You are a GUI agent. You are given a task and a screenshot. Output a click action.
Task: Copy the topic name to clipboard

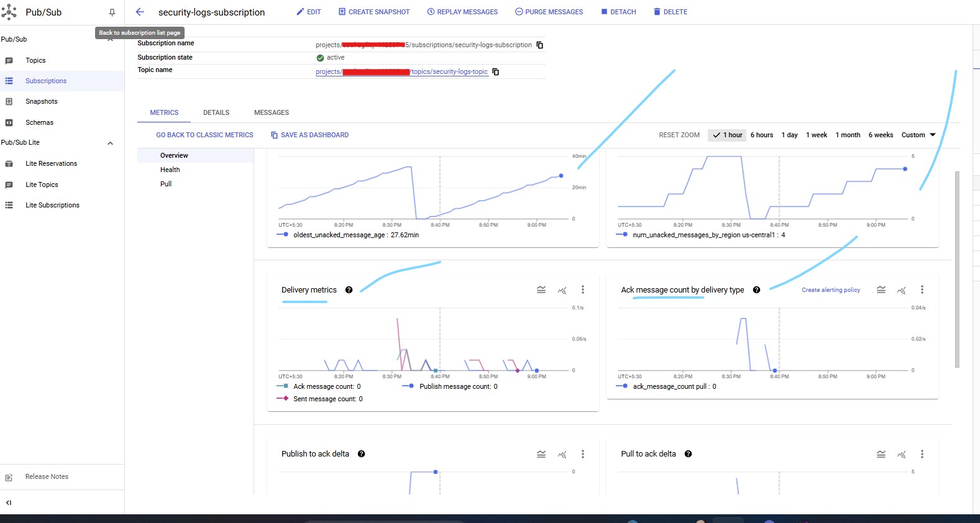(x=495, y=71)
